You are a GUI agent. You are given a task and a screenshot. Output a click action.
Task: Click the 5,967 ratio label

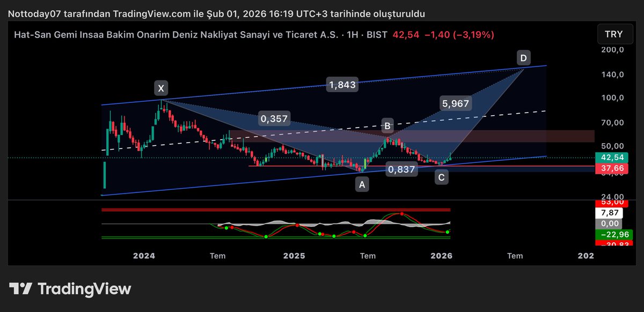456,103
